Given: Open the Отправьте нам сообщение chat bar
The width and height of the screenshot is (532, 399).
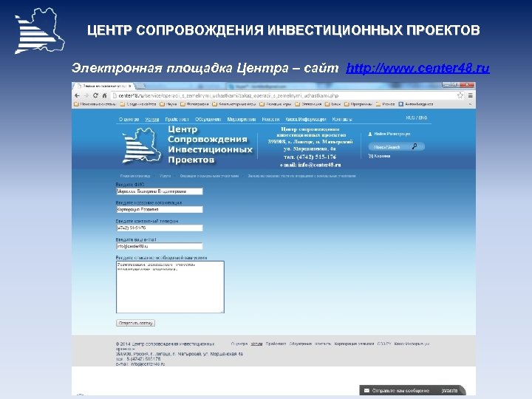Looking at the screenshot, I should (x=412, y=391).
